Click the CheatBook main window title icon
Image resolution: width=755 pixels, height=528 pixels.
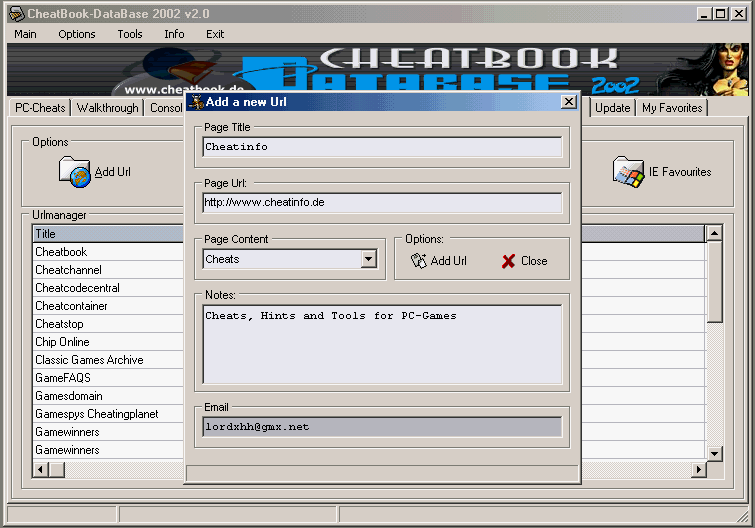click(16, 14)
